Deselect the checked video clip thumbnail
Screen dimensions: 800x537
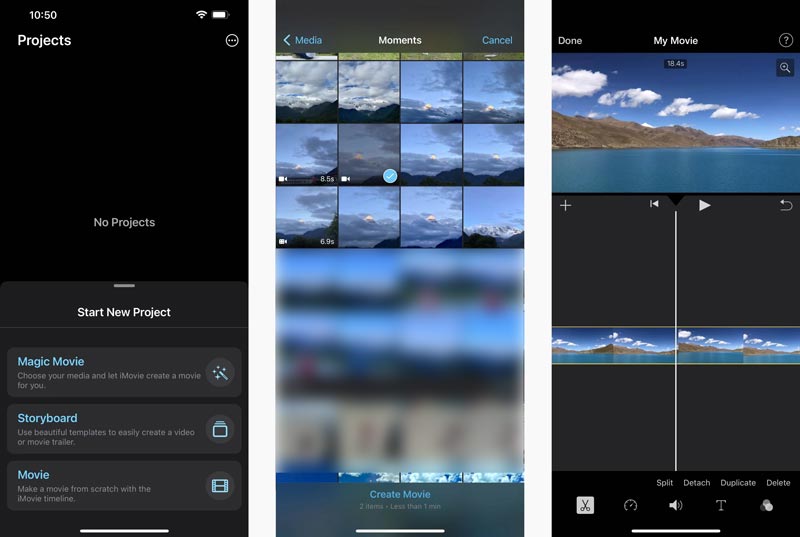click(369, 155)
